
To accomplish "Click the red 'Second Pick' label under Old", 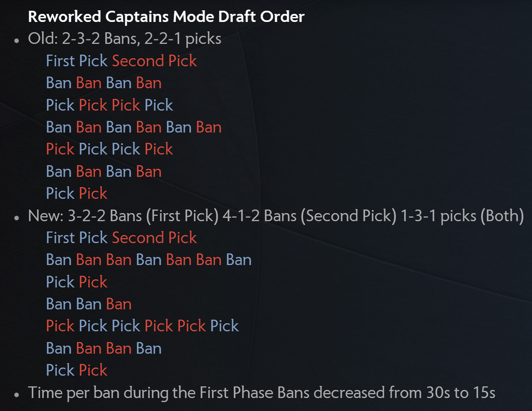I will [x=154, y=61].
